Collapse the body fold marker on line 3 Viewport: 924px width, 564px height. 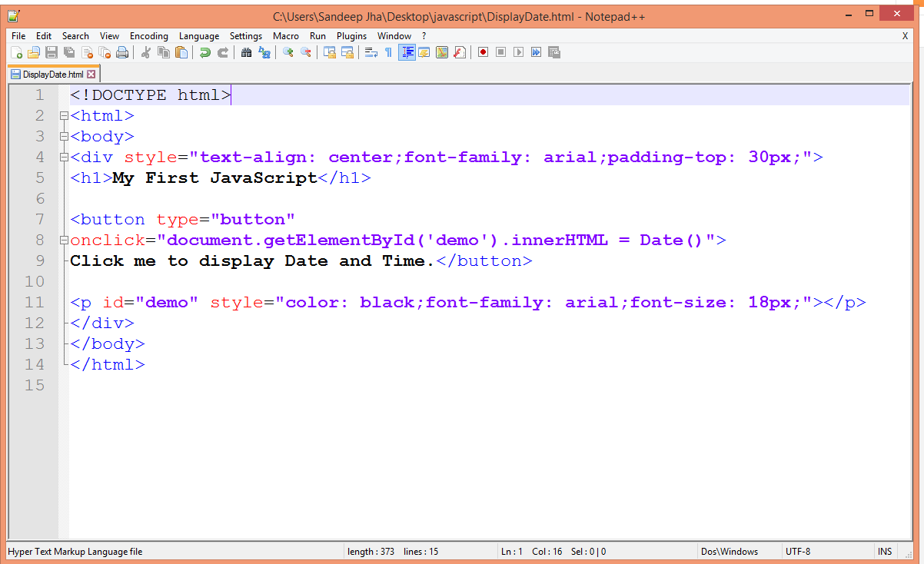point(64,136)
